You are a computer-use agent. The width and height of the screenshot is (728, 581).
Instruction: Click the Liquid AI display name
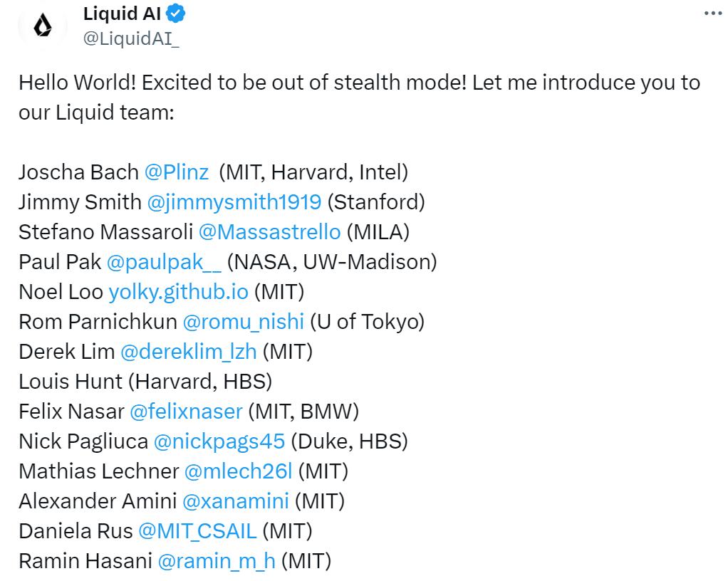pyautogui.click(x=122, y=14)
